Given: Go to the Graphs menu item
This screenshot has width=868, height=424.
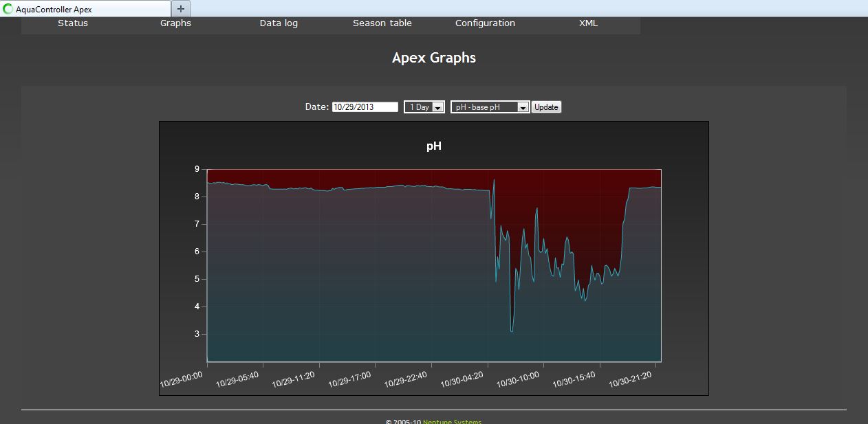Looking at the screenshot, I should click(175, 23).
